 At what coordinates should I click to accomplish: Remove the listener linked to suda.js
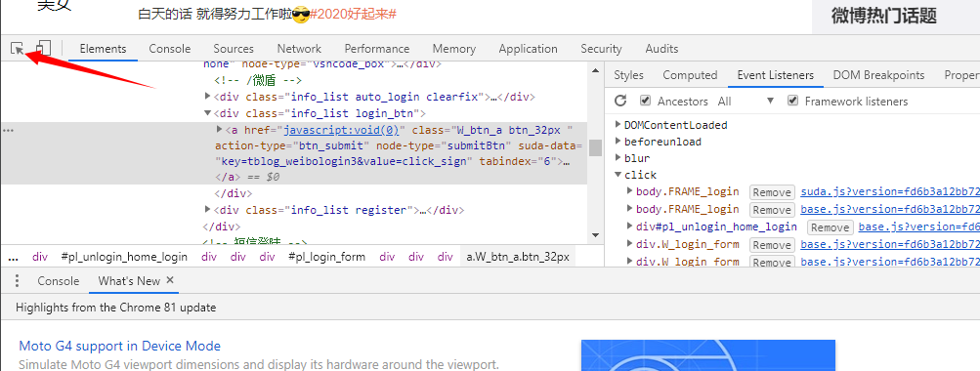tap(772, 192)
